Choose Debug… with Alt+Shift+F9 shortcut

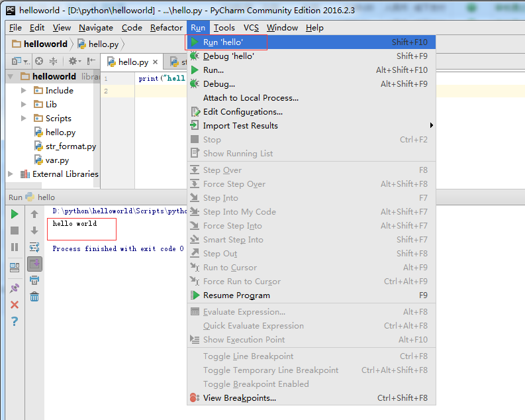[x=311, y=83]
